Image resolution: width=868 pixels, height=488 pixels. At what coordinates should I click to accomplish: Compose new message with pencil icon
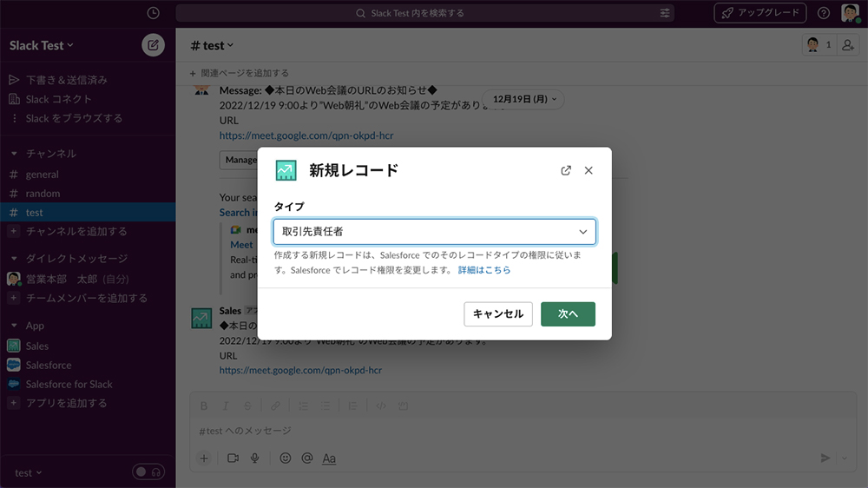click(154, 45)
